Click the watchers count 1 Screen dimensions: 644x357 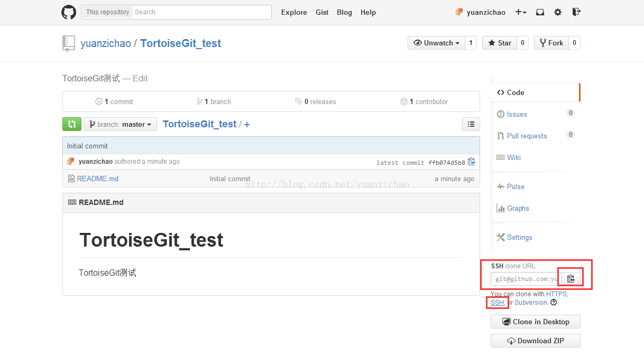point(471,43)
